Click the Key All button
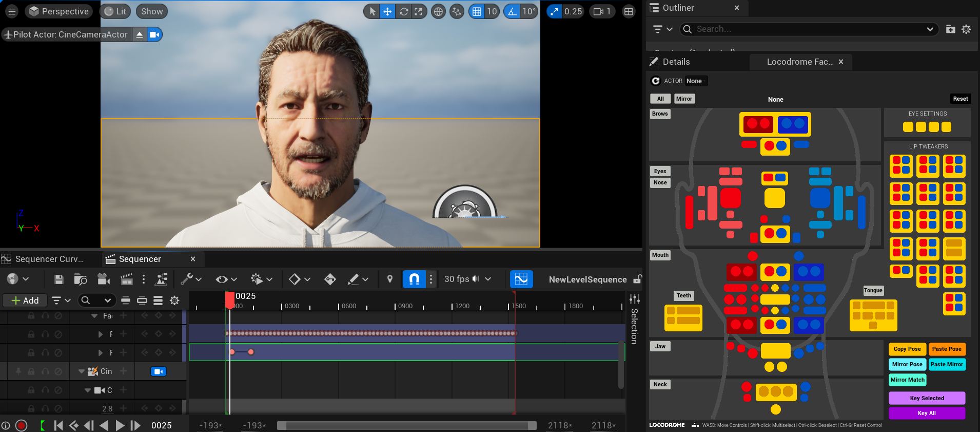980x432 pixels. point(927,413)
